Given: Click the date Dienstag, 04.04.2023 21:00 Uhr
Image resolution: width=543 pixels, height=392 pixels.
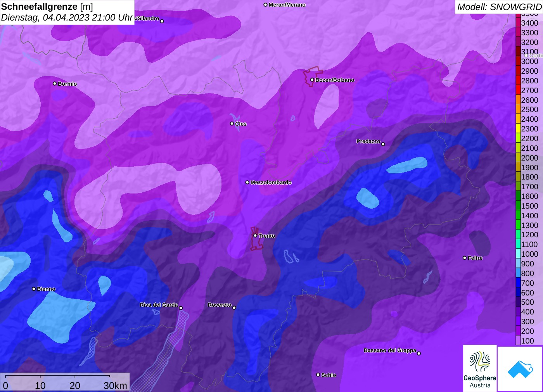Looking at the screenshot, I should tap(67, 17).
